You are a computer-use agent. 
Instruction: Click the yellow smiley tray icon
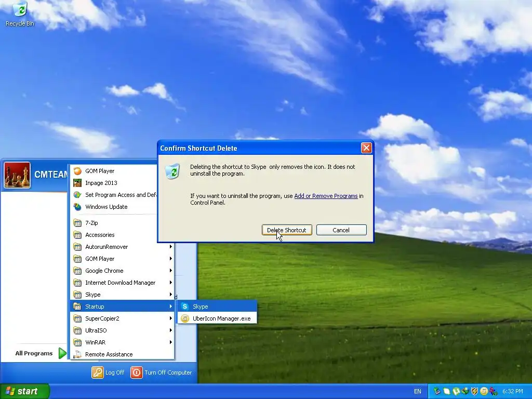point(484,391)
